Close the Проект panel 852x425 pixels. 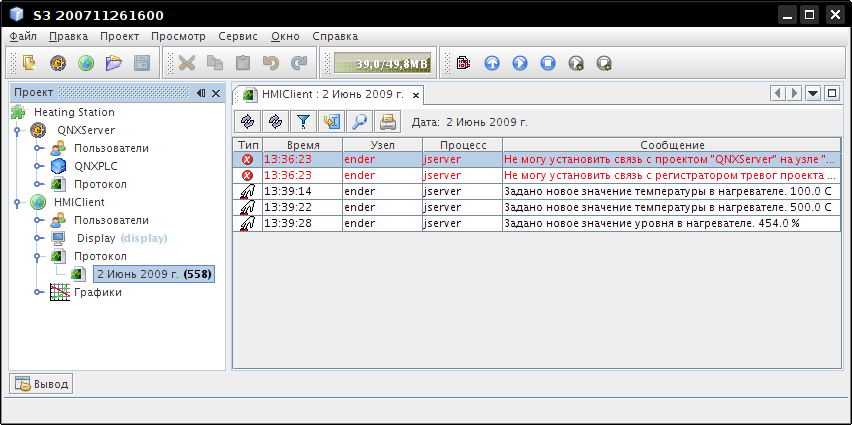[x=216, y=93]
